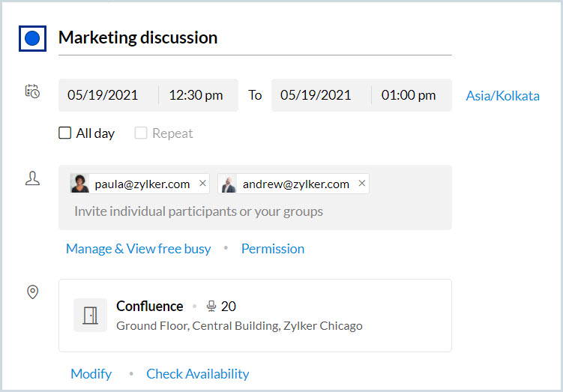Screen dimensions: 563x392
Task: Toggle the Repeat checkbox
Action: pos(141,133)
